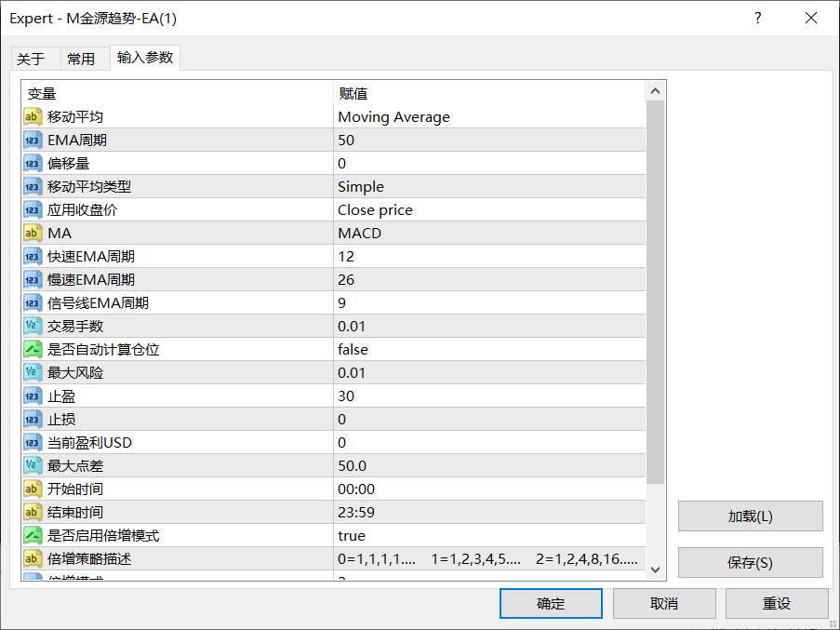This screenshot has height=630, width=840.
Task: Click the integer icon beside 止盈
Action: click(x=33, y=396)
